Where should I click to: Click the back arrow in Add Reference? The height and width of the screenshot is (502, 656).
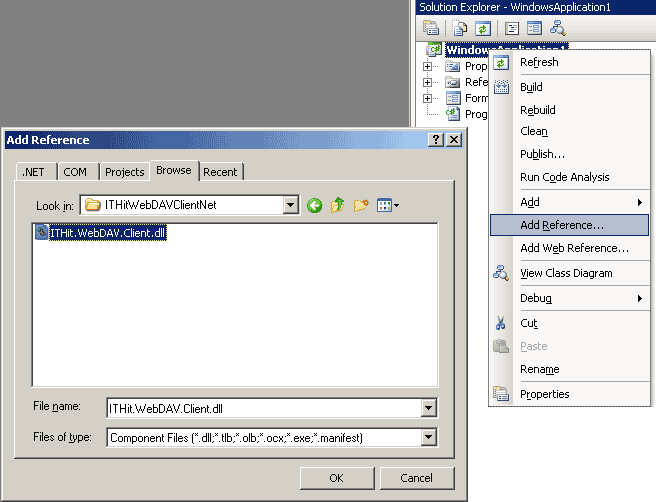(x=314, y=205)
